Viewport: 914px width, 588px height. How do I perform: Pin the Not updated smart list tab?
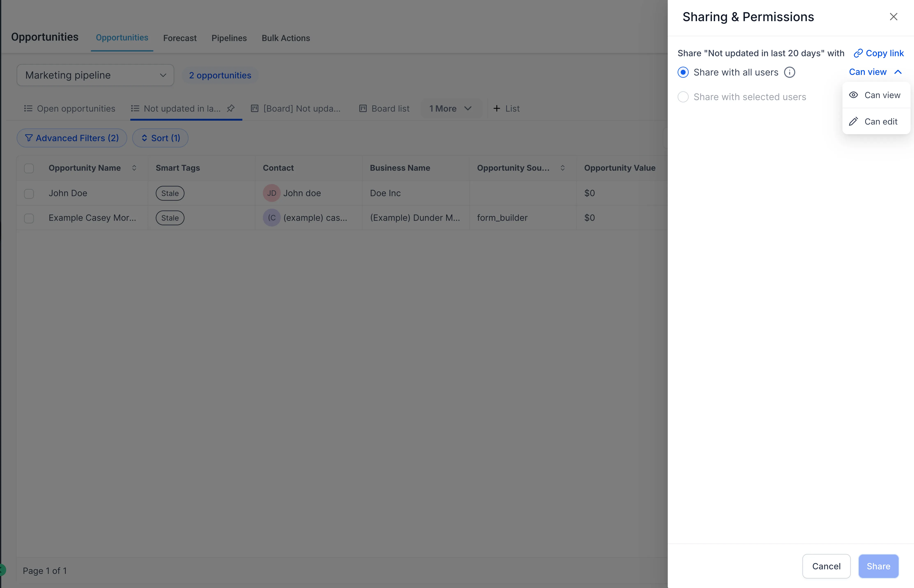[231, 109]
